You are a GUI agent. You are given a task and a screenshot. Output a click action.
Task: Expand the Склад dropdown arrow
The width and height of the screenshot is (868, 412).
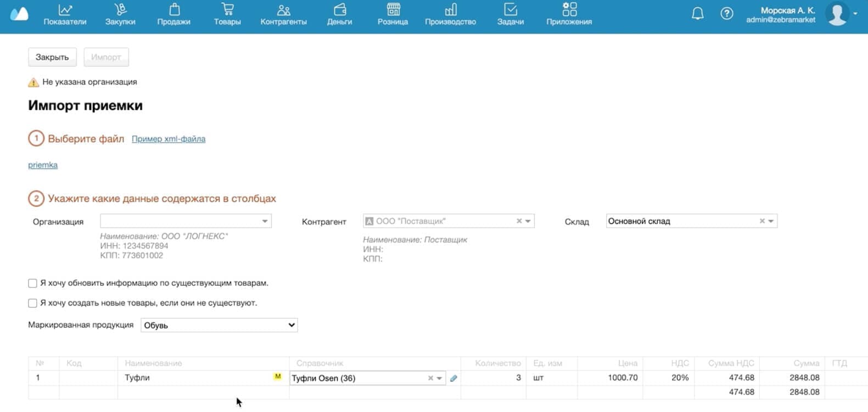tap(771, 221)
